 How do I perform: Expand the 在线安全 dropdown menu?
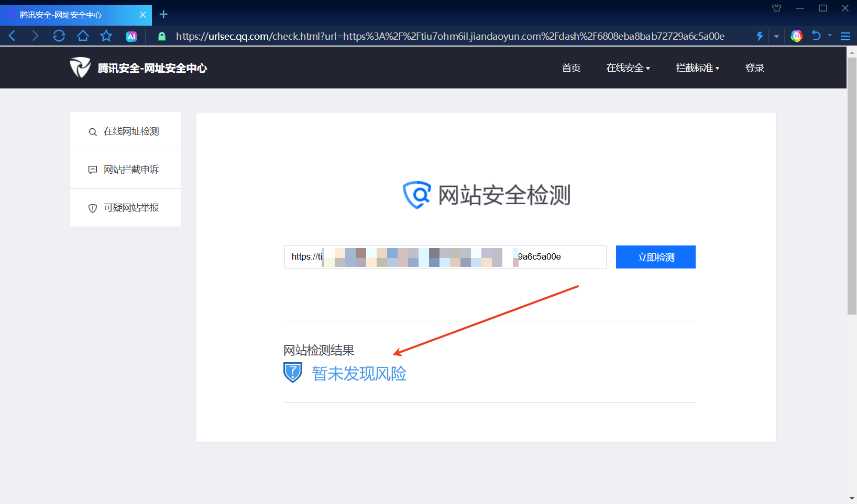628,68
